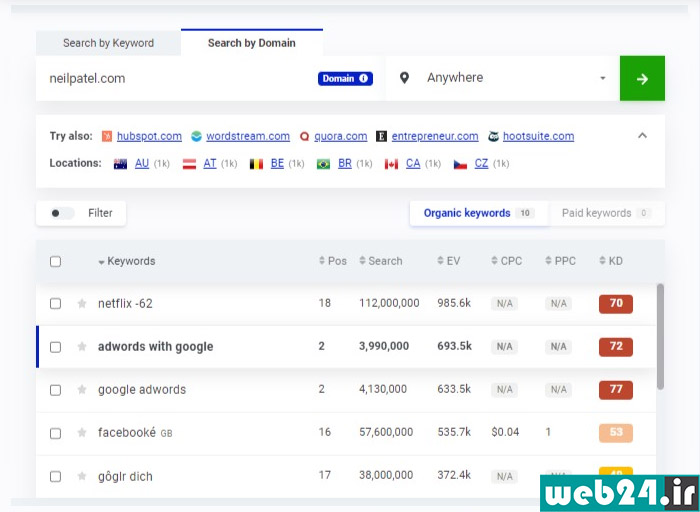Open the hootsuite.com link
Viewport: 700px width, 512px height.
pos(538,136)
